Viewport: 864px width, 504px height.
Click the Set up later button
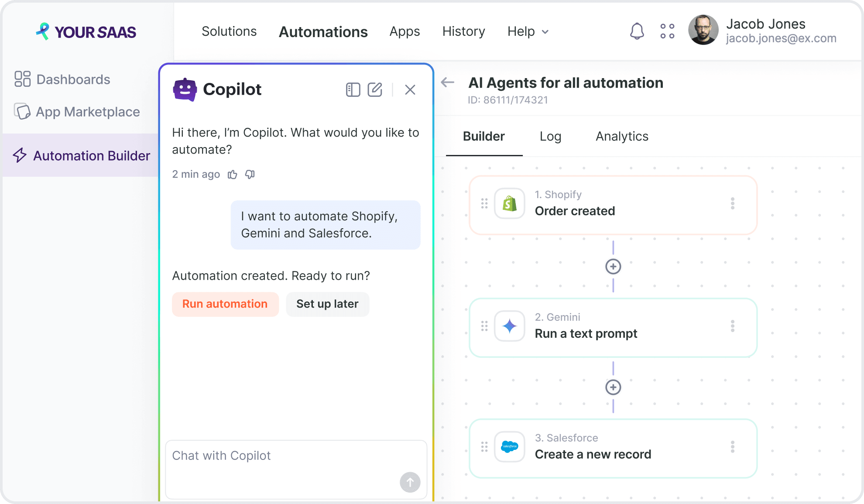(328, 304)
